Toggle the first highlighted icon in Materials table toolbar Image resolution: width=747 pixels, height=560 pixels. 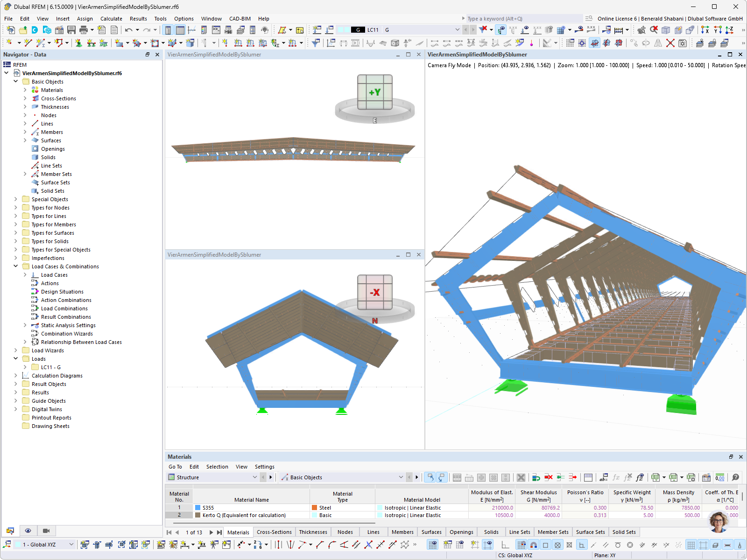point(430,477)
